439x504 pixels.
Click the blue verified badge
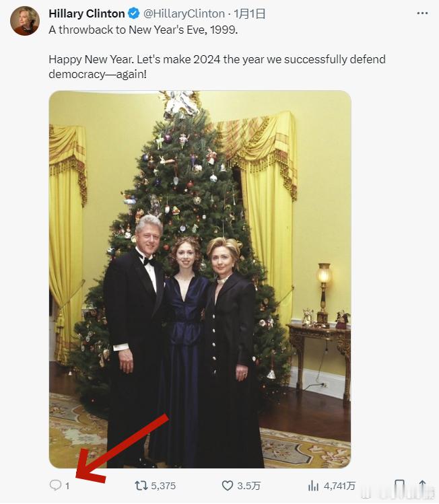[133, 13]
